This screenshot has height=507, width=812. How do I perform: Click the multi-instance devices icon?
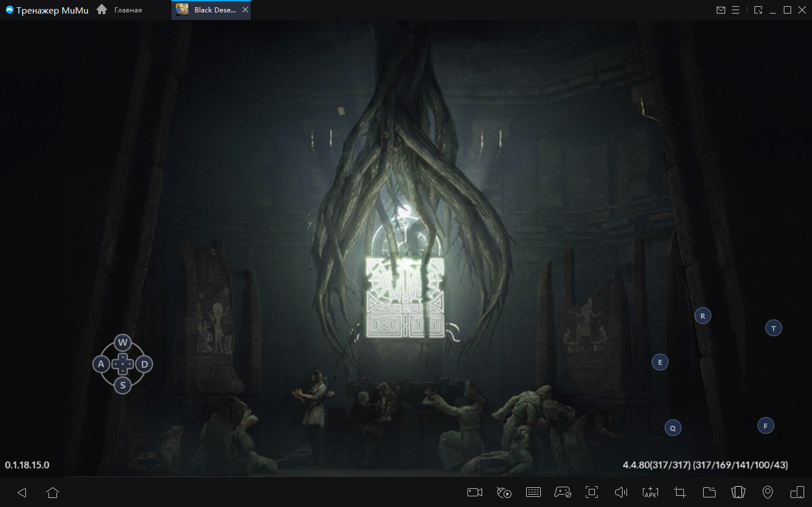[x=797, y=492]
